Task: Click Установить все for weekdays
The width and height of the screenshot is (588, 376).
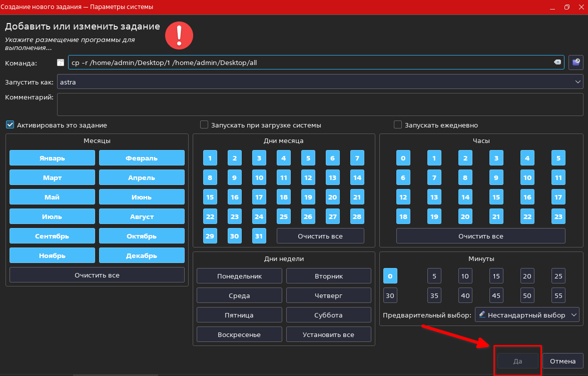Action: (x=328, y=334)
